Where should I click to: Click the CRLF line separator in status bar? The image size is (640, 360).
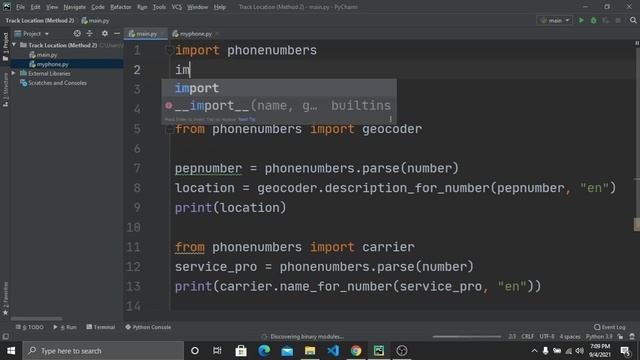click(x=527, y=337)
